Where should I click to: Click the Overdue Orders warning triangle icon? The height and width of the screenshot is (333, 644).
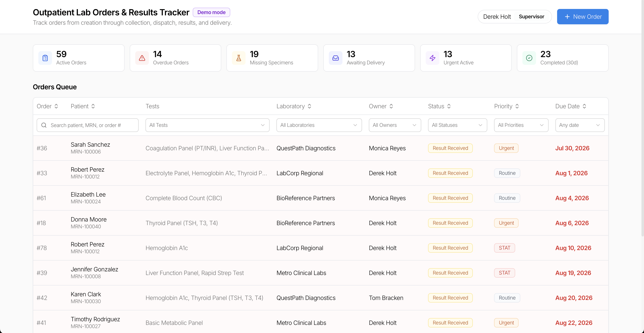tap(142, 58)
